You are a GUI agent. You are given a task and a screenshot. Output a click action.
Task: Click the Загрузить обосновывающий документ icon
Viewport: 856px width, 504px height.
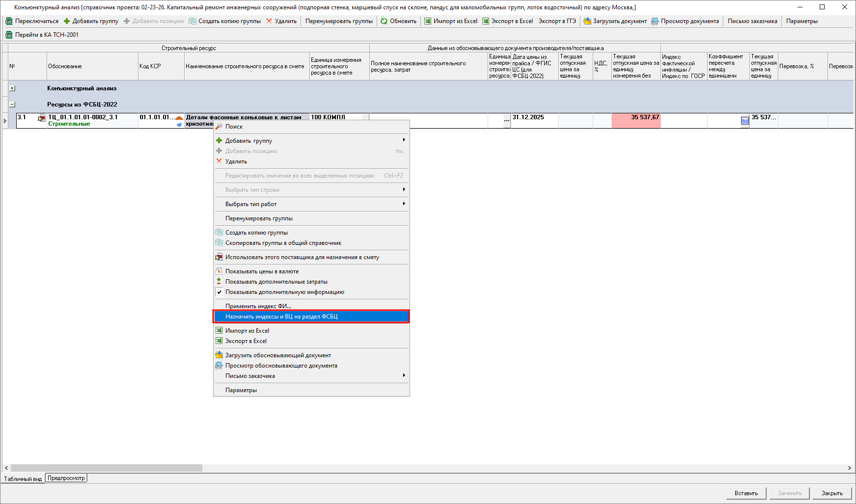tap(219, 355)
